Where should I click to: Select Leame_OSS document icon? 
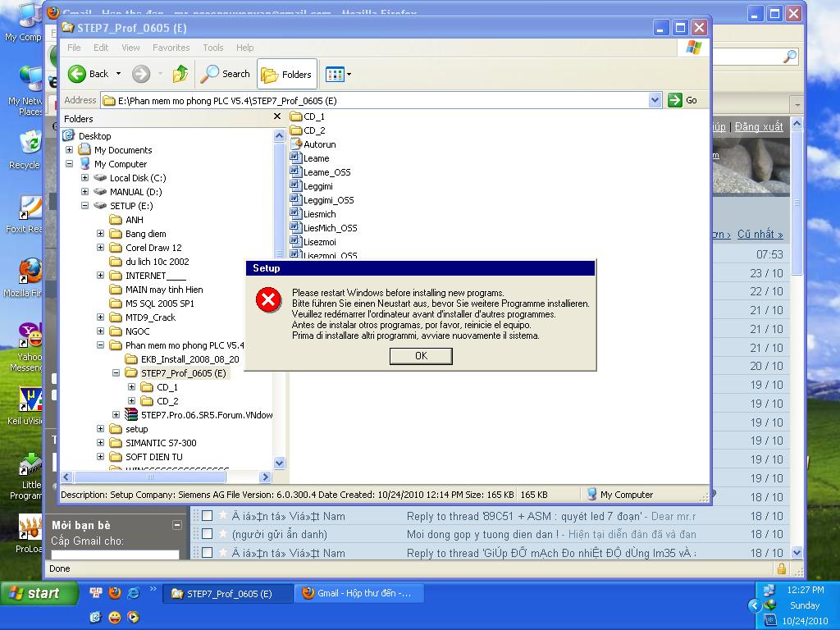click(295, 171)
